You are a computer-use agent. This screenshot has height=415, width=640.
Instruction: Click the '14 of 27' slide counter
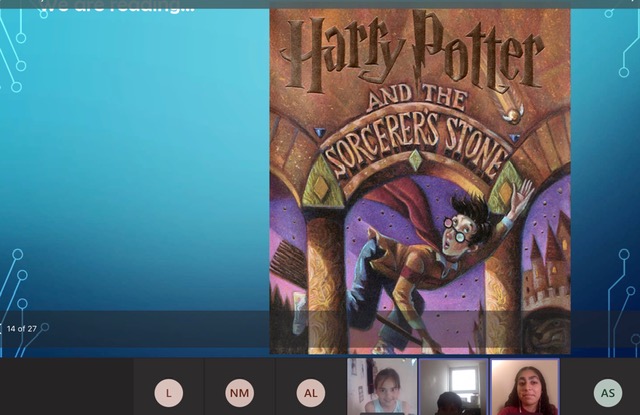[x=22, y=328]
